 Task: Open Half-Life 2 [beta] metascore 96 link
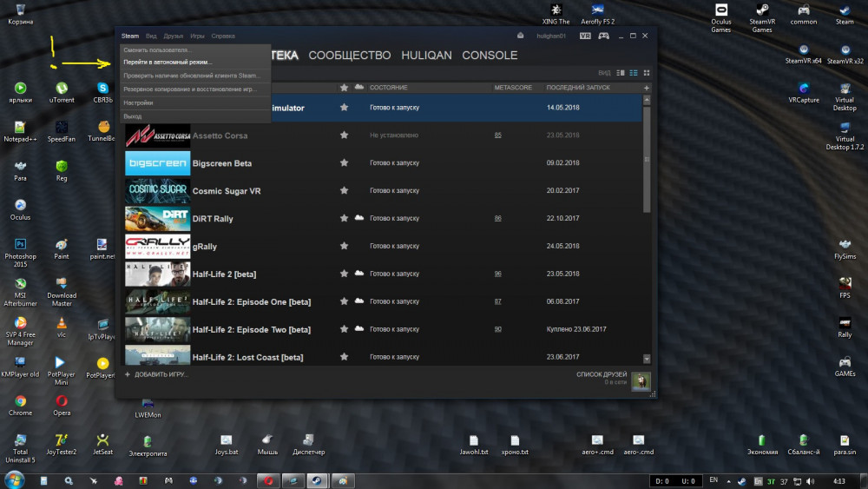pos(497,274)
